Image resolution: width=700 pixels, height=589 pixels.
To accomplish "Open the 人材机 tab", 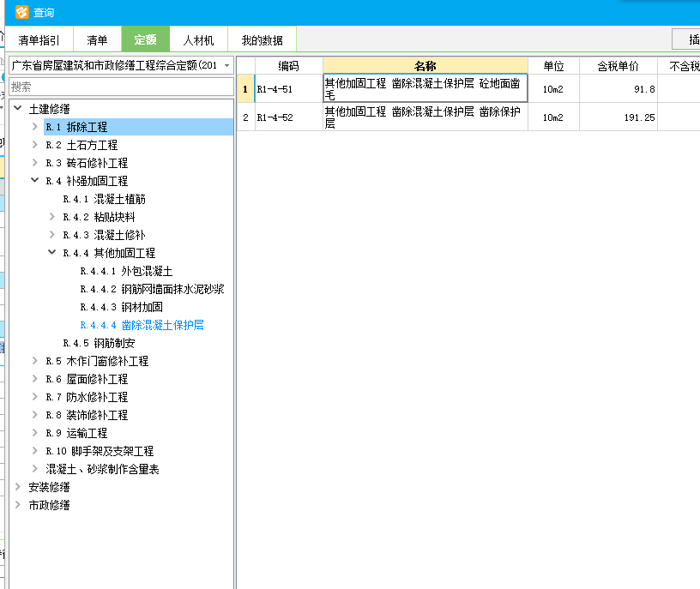I will tap(199, 40).
